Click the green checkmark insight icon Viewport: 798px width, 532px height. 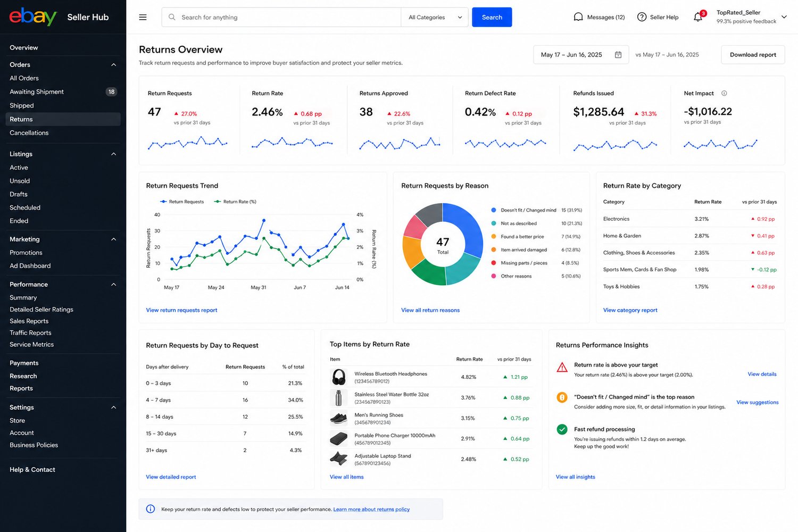tap(562, 429)
